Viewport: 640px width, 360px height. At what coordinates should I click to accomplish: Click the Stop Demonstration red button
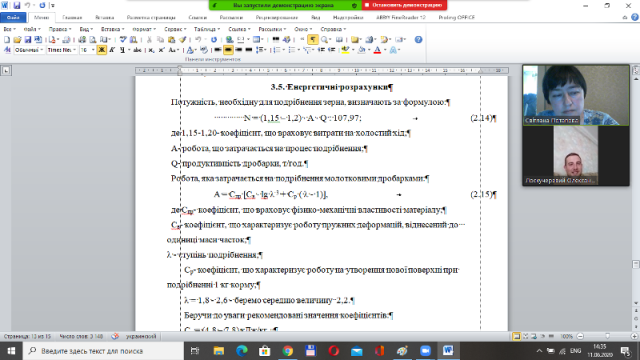pos(404,5)
